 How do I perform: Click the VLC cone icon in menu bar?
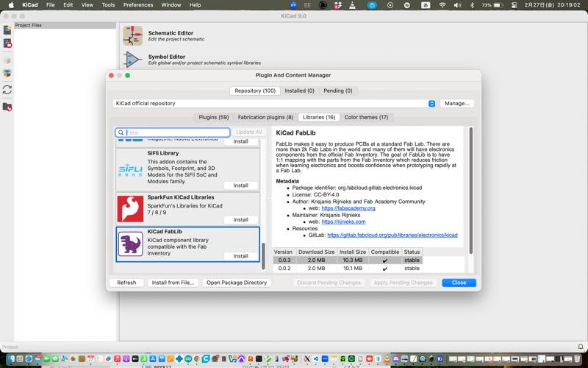(352, 5)
